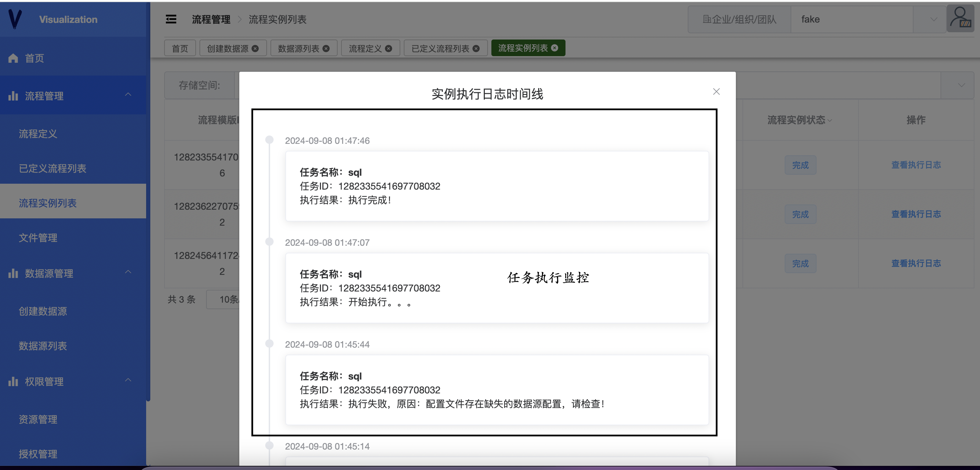Collapse the 流程管理 sidebar section chevron
This screenshot has width=980, height=470.
[128, 95]
